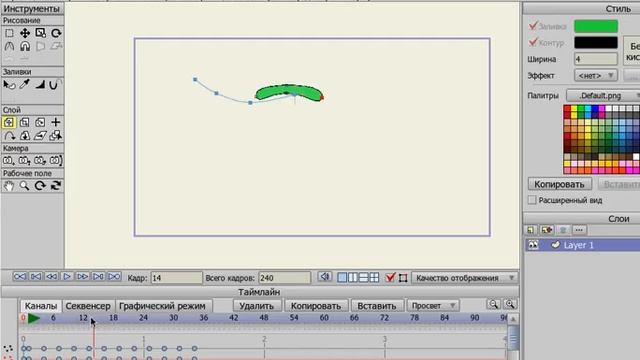Select the Rotate Layer Z tool
640x360 pixels.
[40, 122]
